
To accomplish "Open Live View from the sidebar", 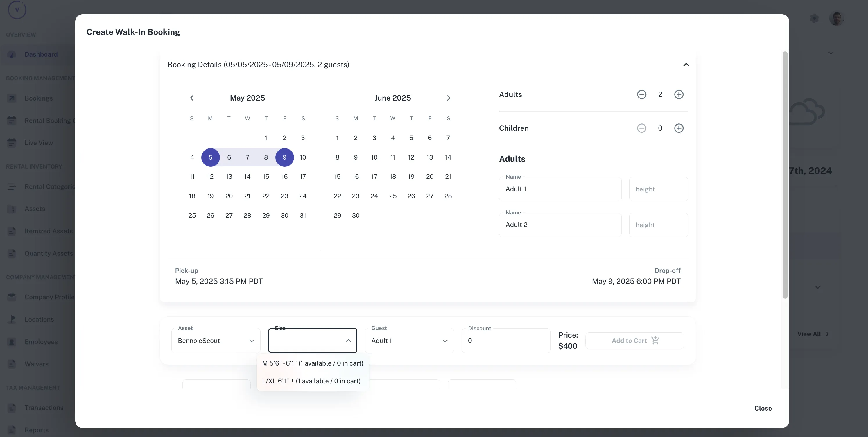I will pyautogui.click(x=12, y=143).
